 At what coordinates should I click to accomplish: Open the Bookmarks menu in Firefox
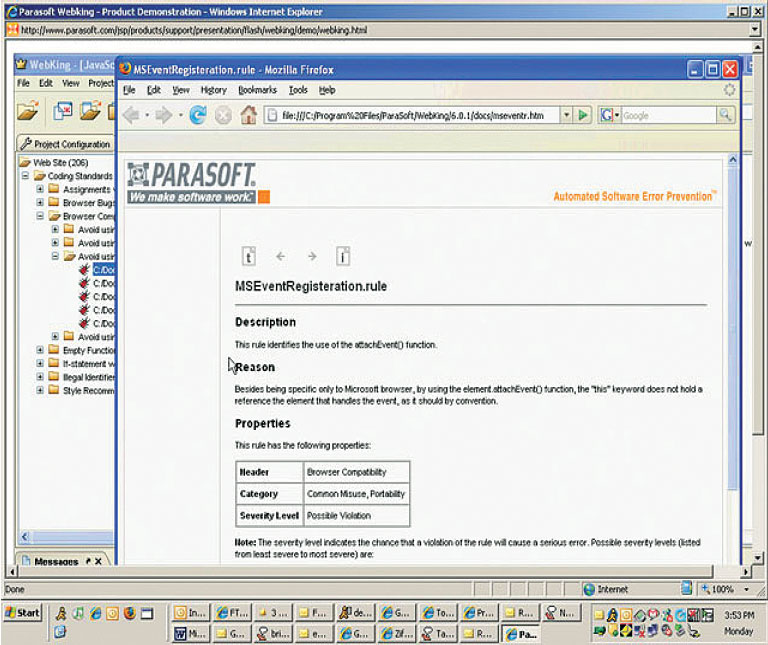pyautogui.click(x=257, y=90)
